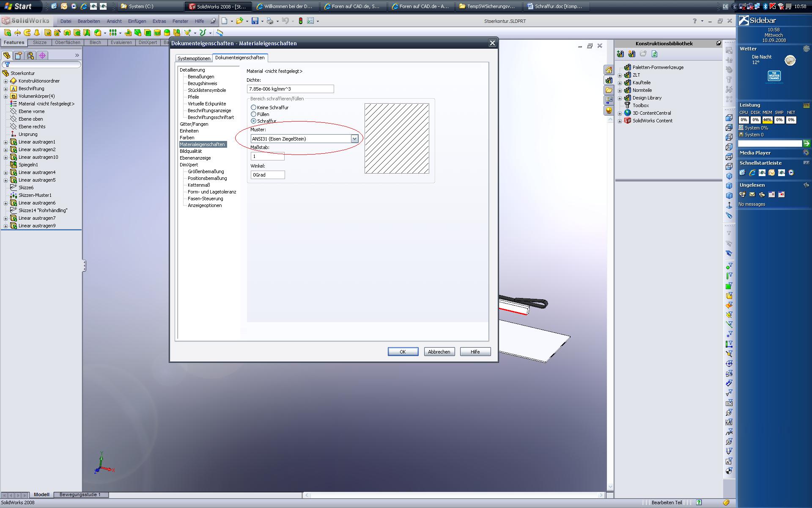Open the Muster hatch pattern dropdown
The image size is (812, 508).
pyautogui.click(x=354, y=139)
